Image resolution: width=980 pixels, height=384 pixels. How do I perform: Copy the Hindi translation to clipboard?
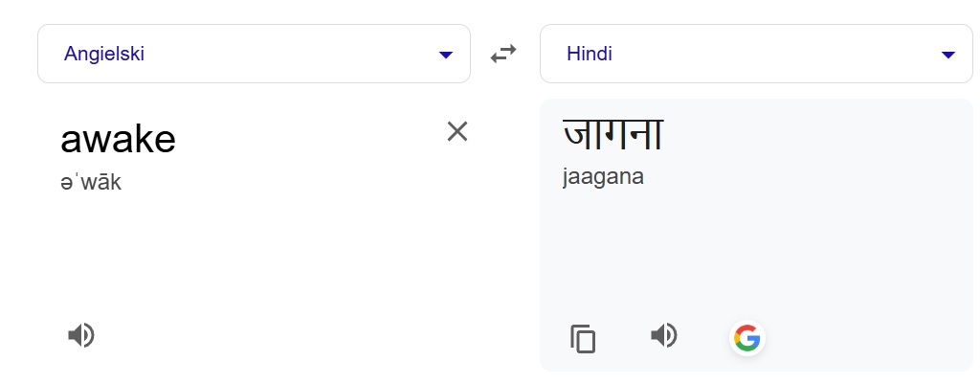point(583,339)
